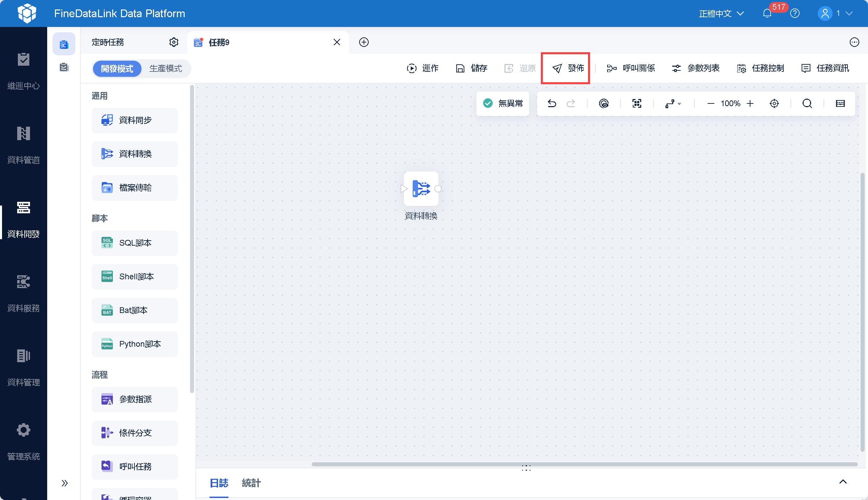This screenshot has height=500, width=868.
Task: Click the 儲存 save icon
Action: coord(460,68)
